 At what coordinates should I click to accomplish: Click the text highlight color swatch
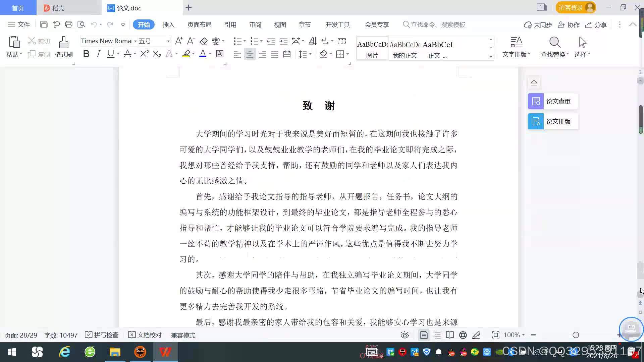(x=186, y=54)
